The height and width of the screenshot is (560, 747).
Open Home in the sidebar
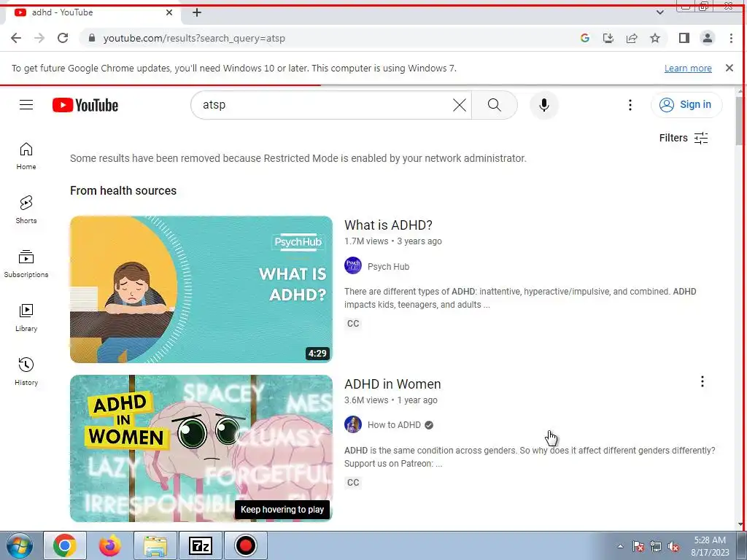[x=26, y=156]
